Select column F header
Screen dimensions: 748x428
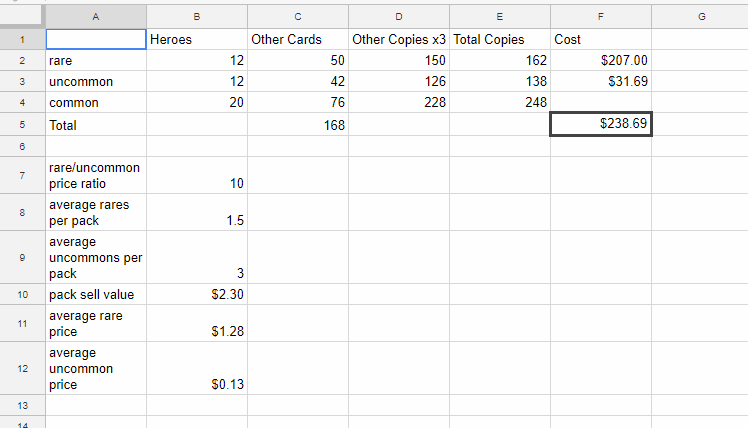point(601,17)
